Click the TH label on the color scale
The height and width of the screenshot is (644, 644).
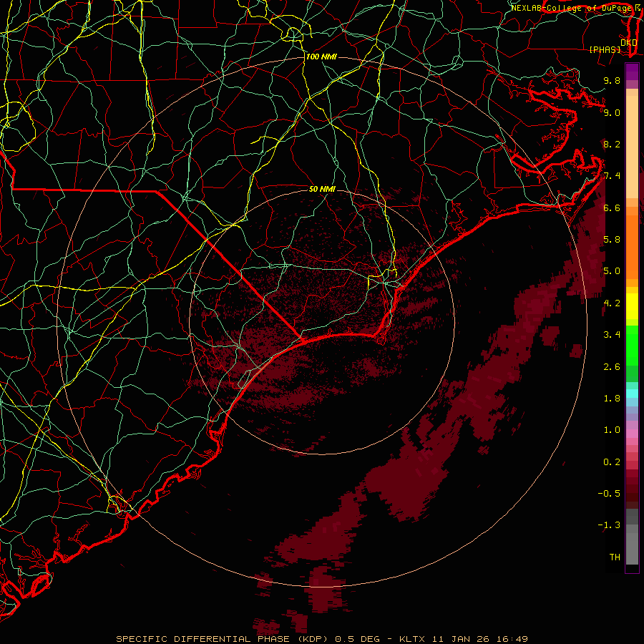pos(615,557)
